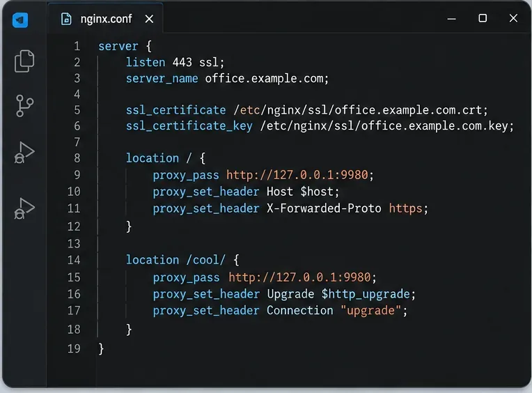The image size is (532, 393).
Task: Open the Source Control branch icon
Action: (x=24, y=106)
